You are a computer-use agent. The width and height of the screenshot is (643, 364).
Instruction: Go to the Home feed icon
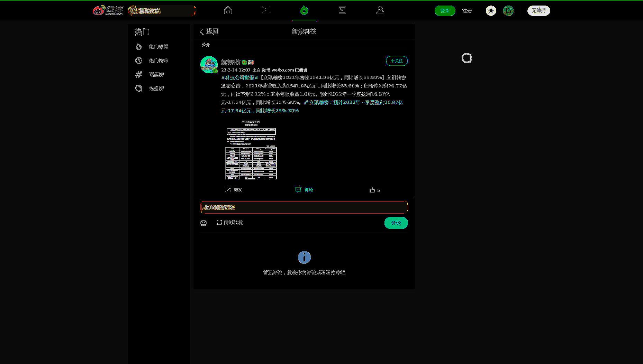click(228, 10)
